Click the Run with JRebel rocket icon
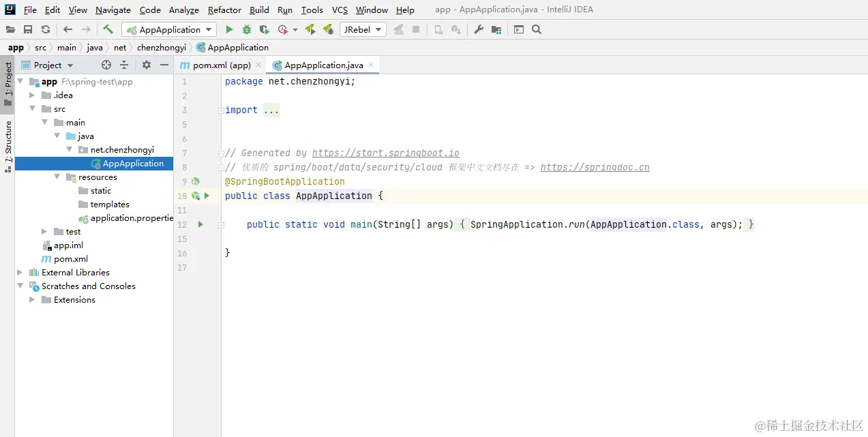This screenshot has width=868, height=437. [x=310, y=29]
